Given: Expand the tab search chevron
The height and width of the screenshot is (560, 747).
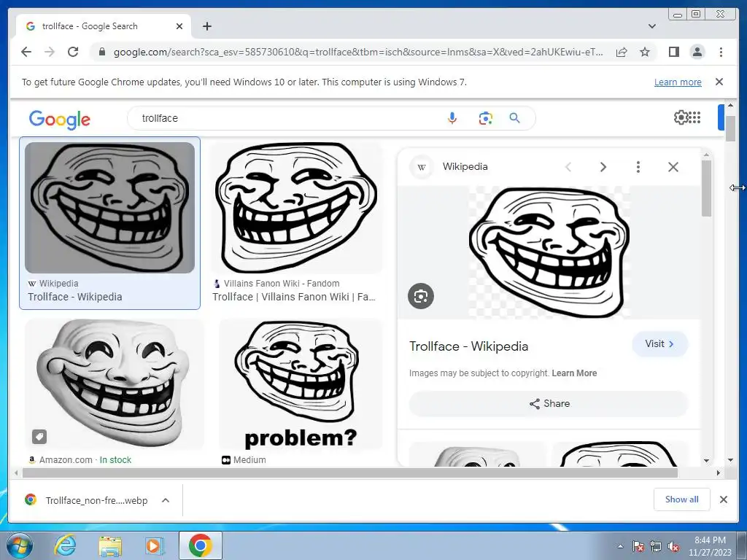Looking at the screenshot, I should tap(651, 26).
